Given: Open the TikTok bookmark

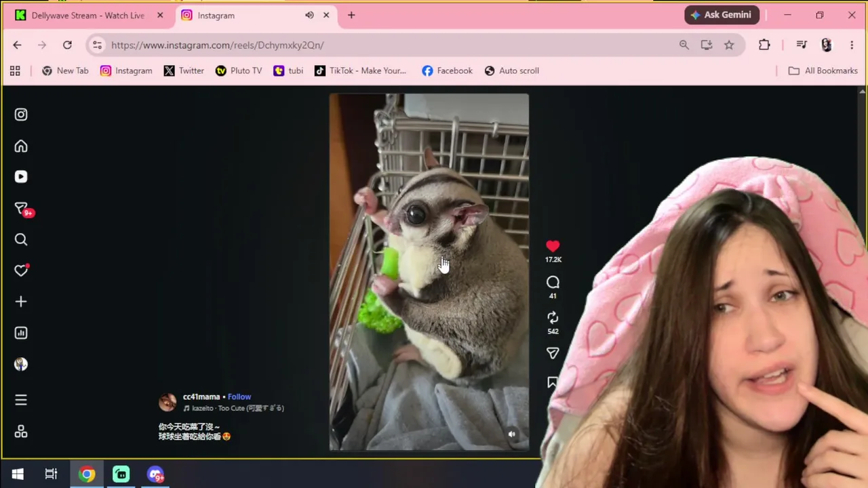Looking at the screenshot, I should (x=360, y=70).
